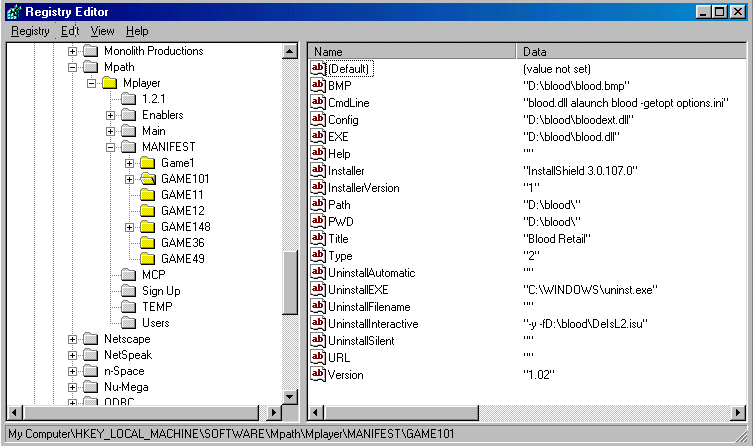
Task: Select the GAME12 key
Action: click(x=182, y=211)
